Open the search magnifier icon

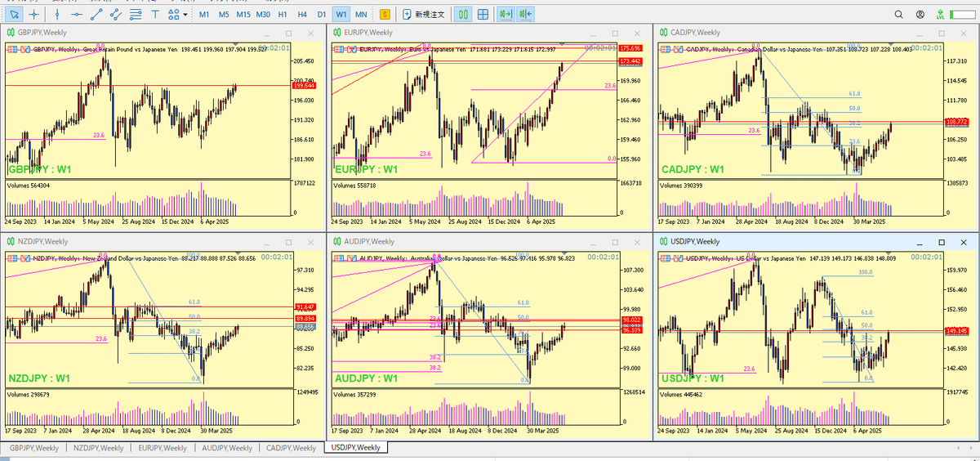click(x=899, y=15)
